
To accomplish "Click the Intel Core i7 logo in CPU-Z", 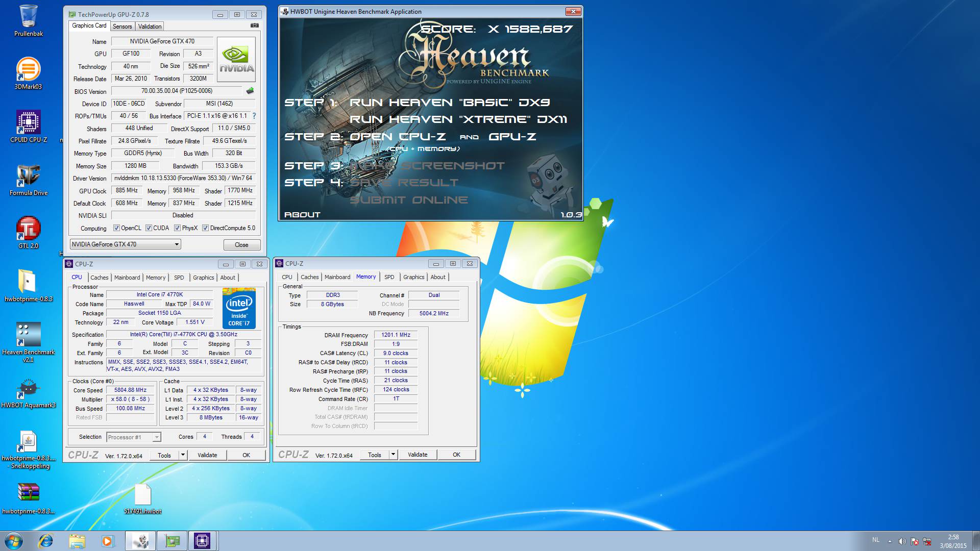I will pyautogui.click(x=239, y=308).
